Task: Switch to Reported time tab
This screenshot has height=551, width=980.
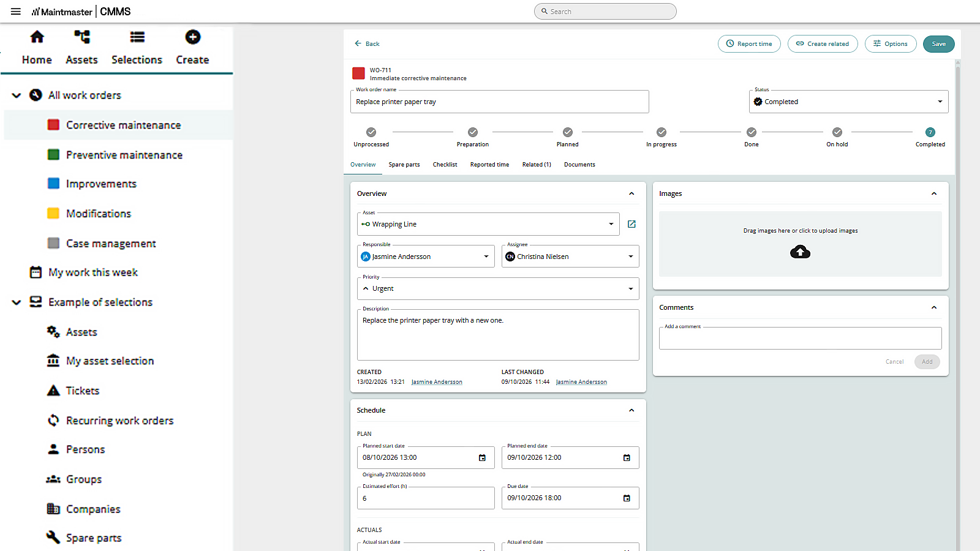Action: (x=490, y=165)
